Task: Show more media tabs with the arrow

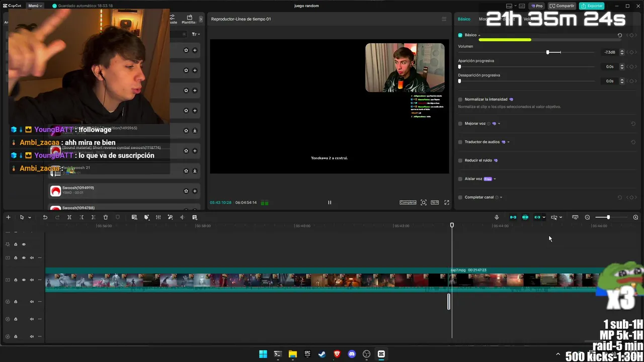Action: [x=201, y=19]
